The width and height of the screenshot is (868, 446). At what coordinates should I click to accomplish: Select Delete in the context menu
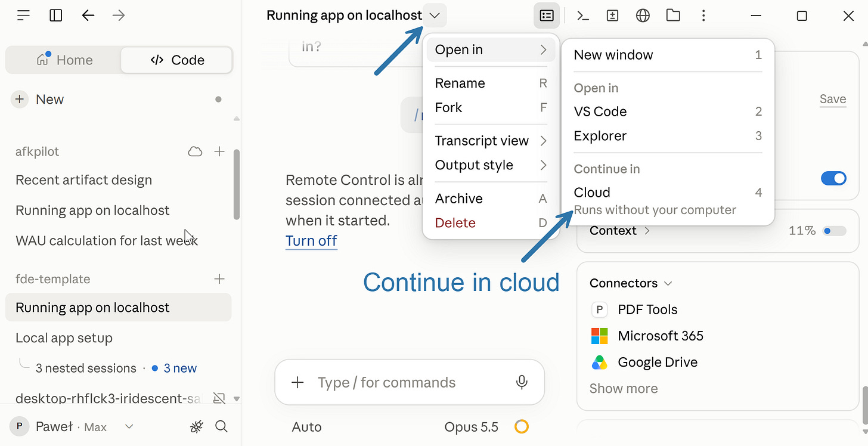(491, 223)
